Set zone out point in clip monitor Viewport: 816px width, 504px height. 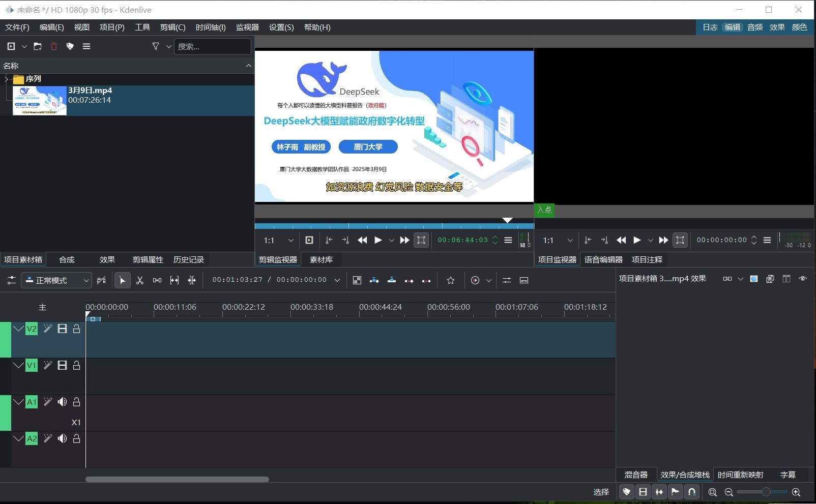click(345, 240)
